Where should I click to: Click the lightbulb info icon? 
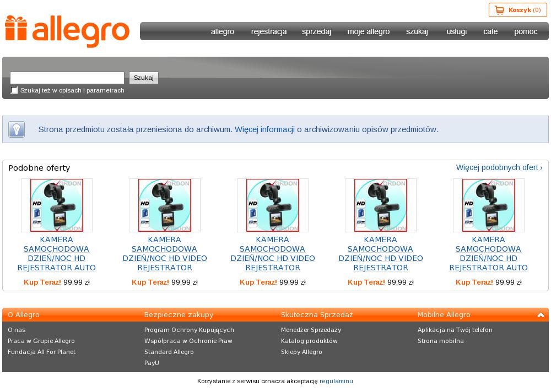pos(17,129)
